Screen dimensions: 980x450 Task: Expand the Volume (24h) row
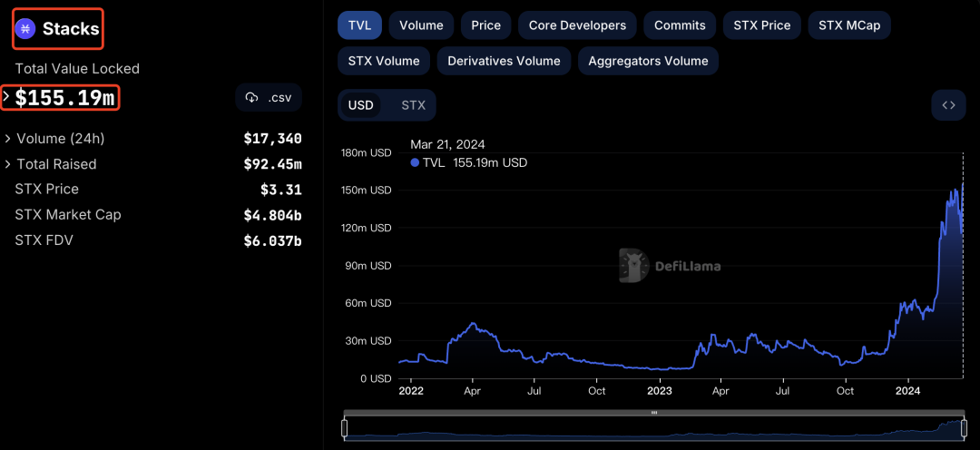tap(7, 139)
